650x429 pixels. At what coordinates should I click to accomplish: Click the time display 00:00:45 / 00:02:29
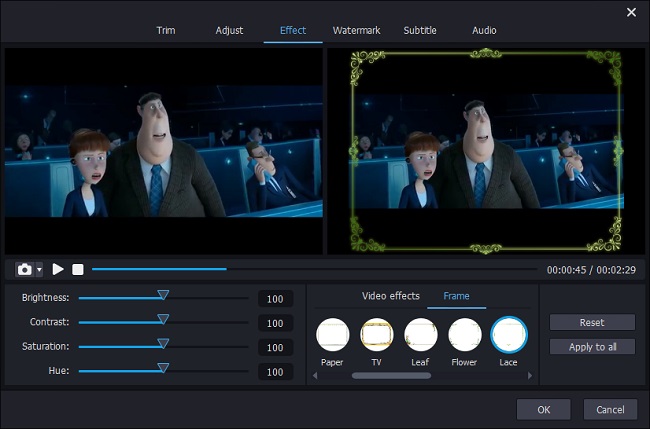pyautogui.click(x=591, y=270)
